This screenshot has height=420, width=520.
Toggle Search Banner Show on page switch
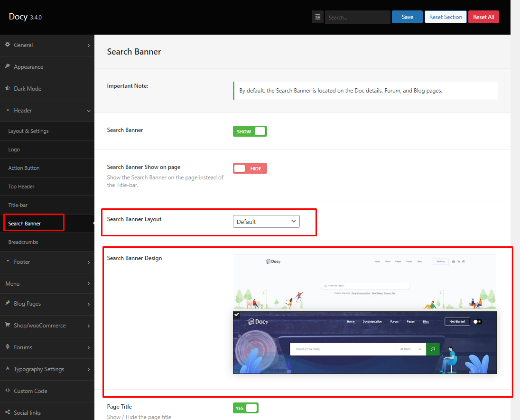[250, 168]
